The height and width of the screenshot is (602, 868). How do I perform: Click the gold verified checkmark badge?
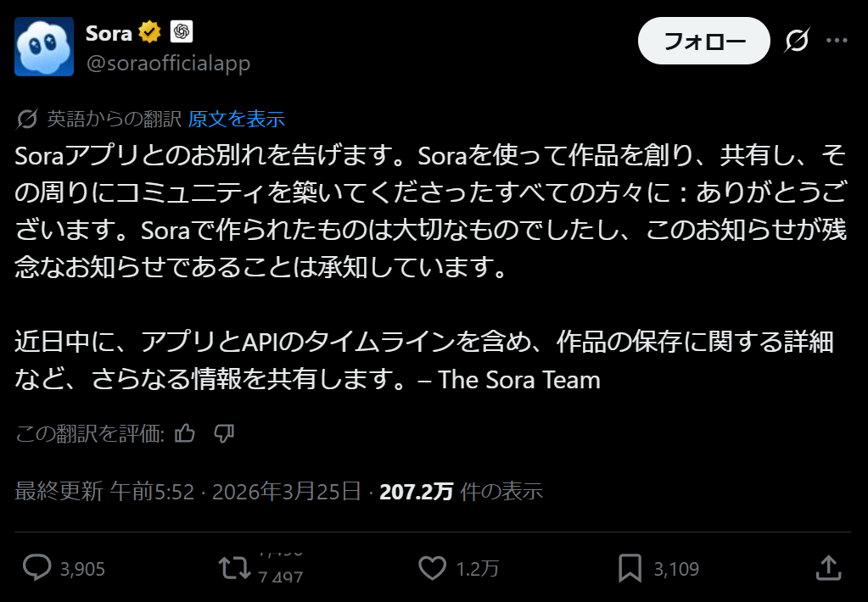[x=150, y=33]
